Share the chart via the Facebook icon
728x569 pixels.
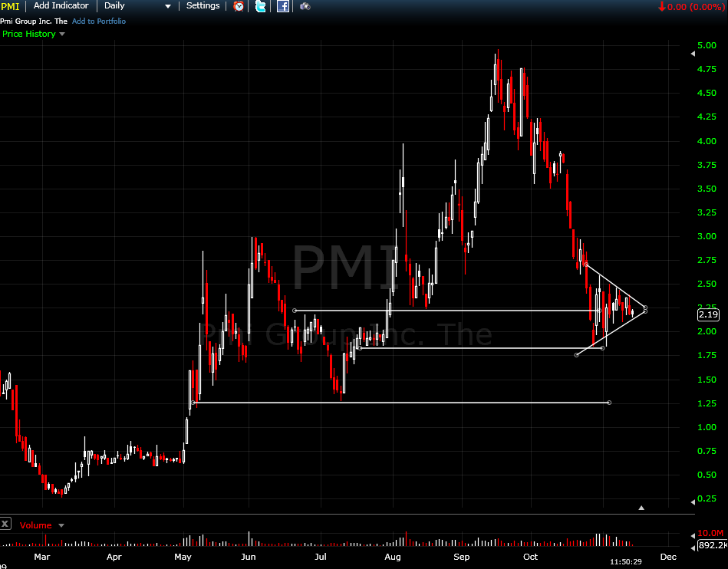coord(283,6)
